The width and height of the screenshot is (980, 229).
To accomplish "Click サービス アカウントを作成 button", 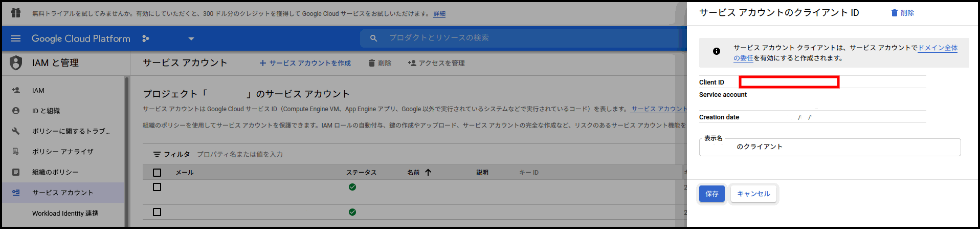I will 305,63.
